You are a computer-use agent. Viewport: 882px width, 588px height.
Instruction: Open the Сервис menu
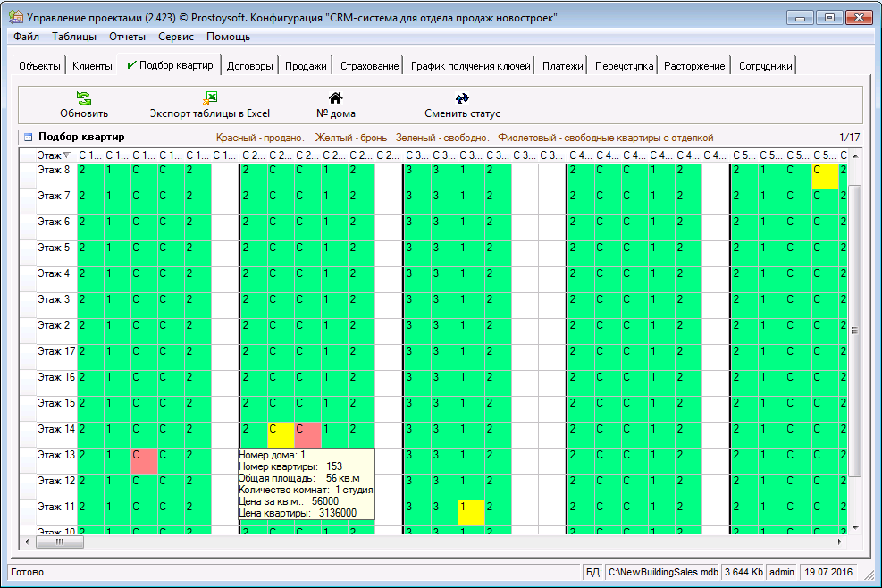(x=176, y=37)
